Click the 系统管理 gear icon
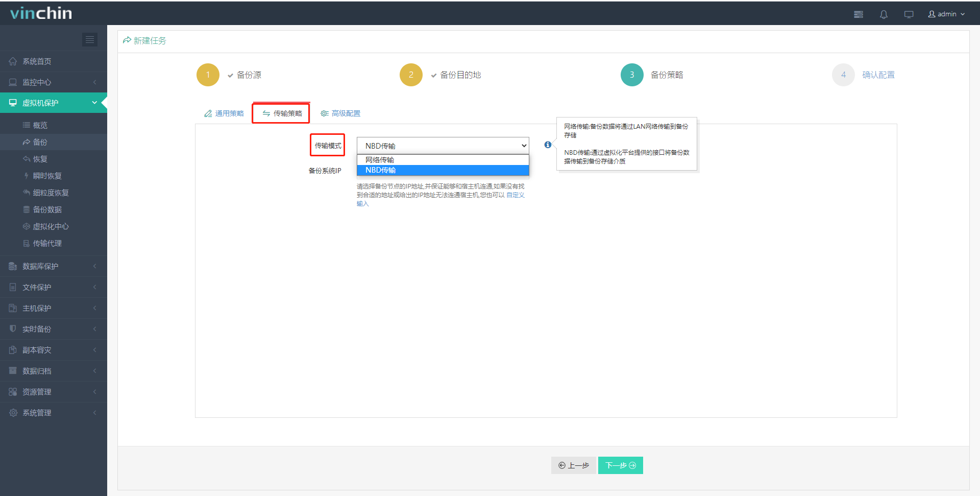Image resolution: width=980 pixels, height=496 pixels. click(x=13, y=413)
